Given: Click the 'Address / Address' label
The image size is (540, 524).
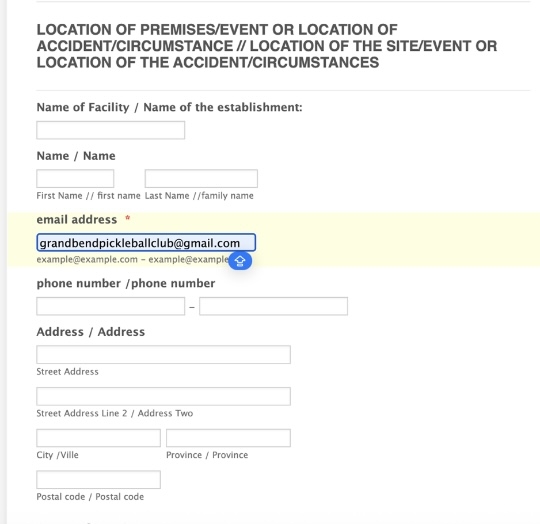Looking at the screenshot, I should [x=91, y=332].
